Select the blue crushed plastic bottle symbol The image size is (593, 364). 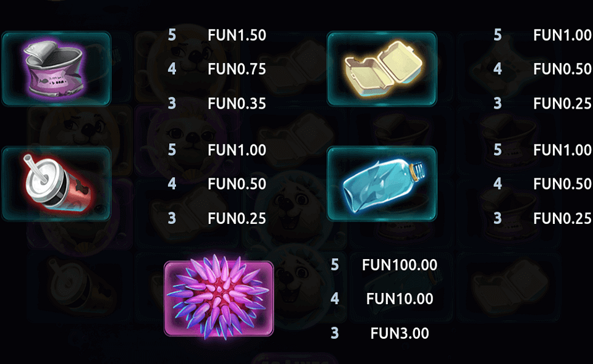(x=382, y=183)
